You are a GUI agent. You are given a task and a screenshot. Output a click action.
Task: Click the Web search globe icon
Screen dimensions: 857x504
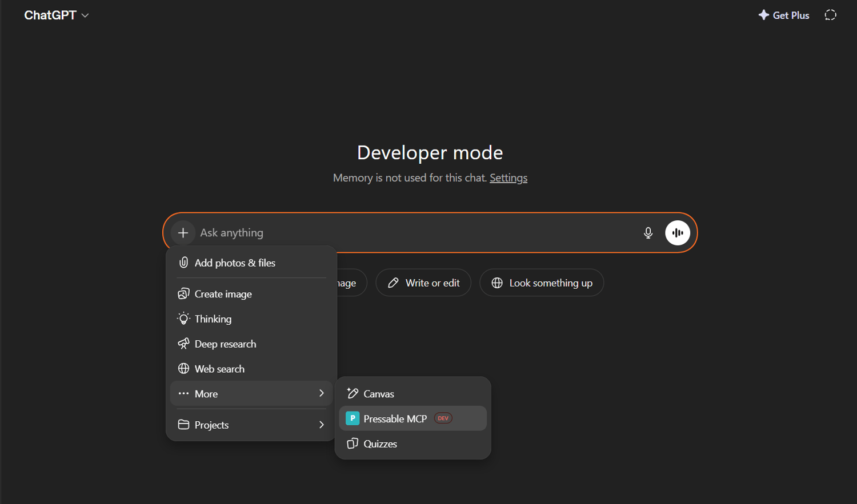183,369
